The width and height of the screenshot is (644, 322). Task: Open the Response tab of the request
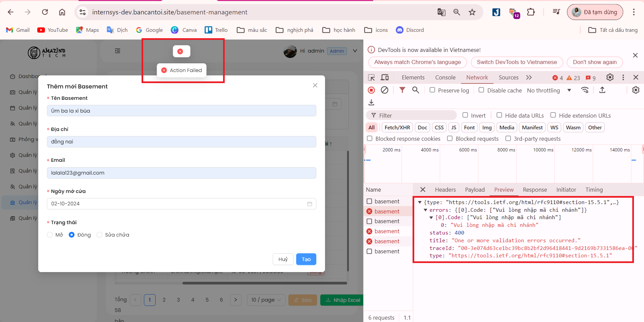(535, 190)
